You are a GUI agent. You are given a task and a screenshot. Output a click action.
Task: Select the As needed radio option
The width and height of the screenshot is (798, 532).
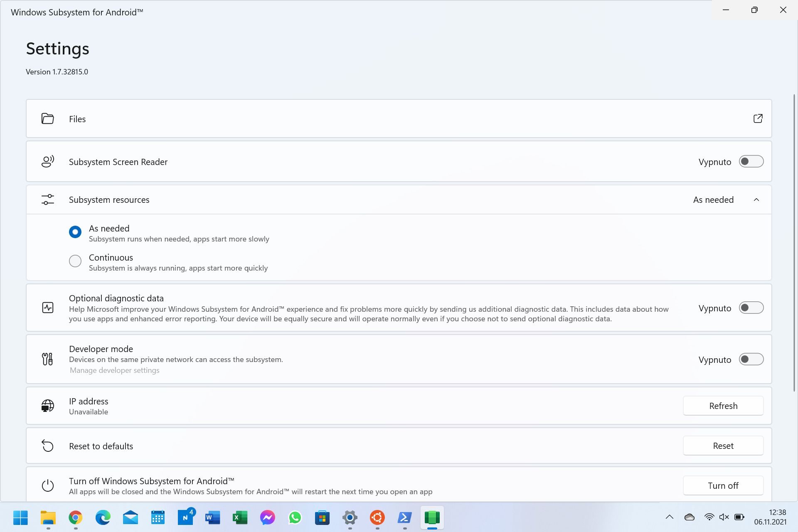tap(75, 232)
